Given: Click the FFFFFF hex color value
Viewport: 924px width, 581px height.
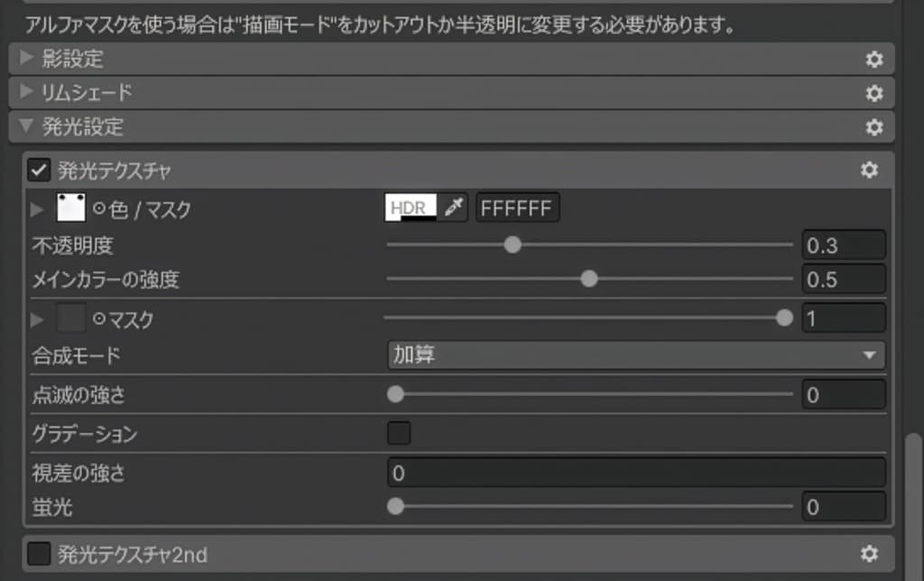Looking at the screenshot, I should [x=517, y=207].
